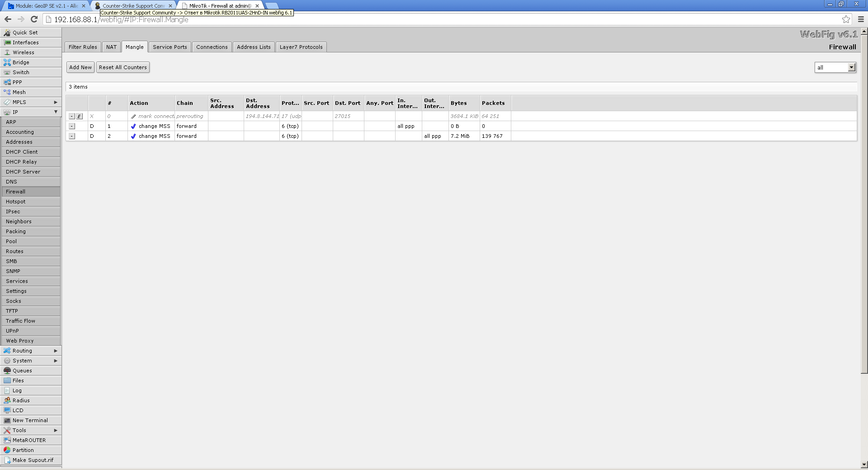The width and height of the screenshot is (868, 470).
Task: Open the Log section
Action: coord(31,390)
